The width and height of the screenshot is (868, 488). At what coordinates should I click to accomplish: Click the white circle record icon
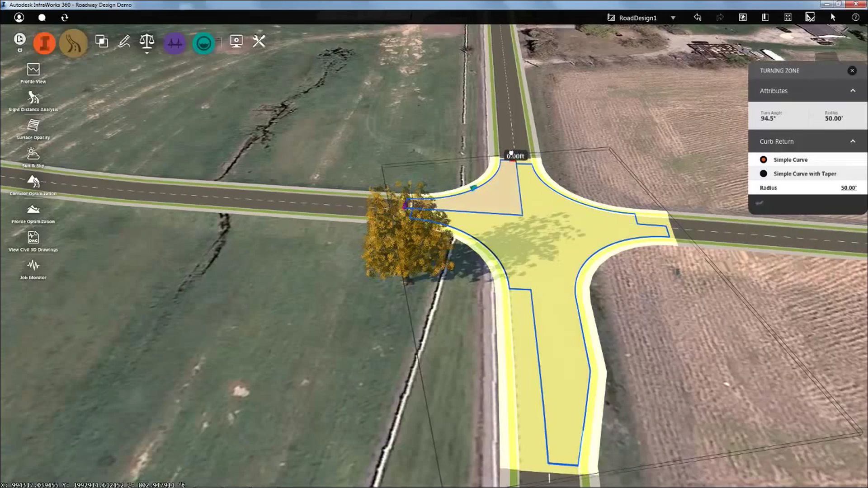click(42, 18)
